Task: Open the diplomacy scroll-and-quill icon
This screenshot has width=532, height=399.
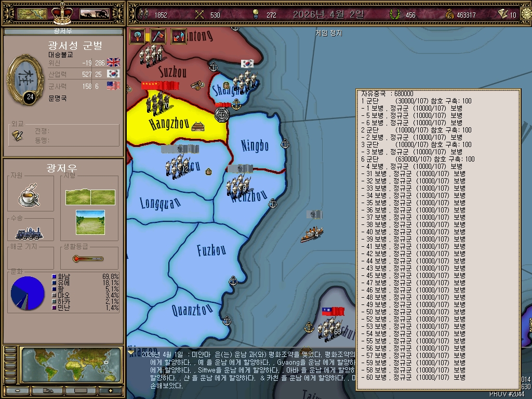Action: coord(18,136)
